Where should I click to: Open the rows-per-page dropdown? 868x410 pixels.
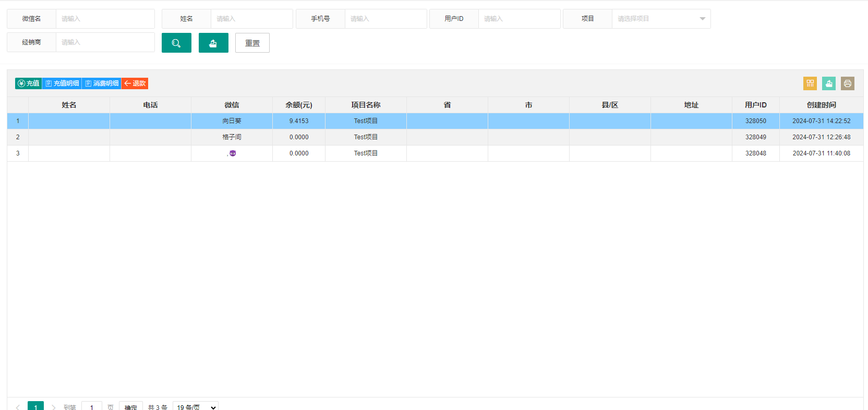196,407
